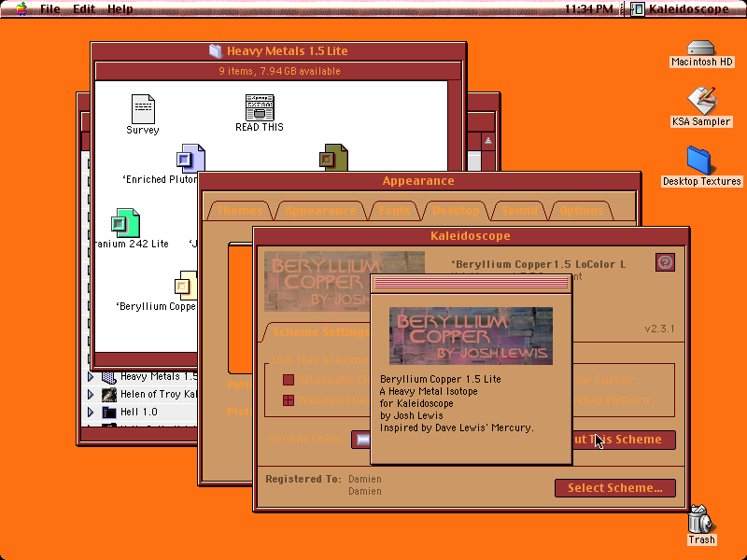
Task: Click the Beryllium Copper banner in the about popup
Action: coord(471,336)
